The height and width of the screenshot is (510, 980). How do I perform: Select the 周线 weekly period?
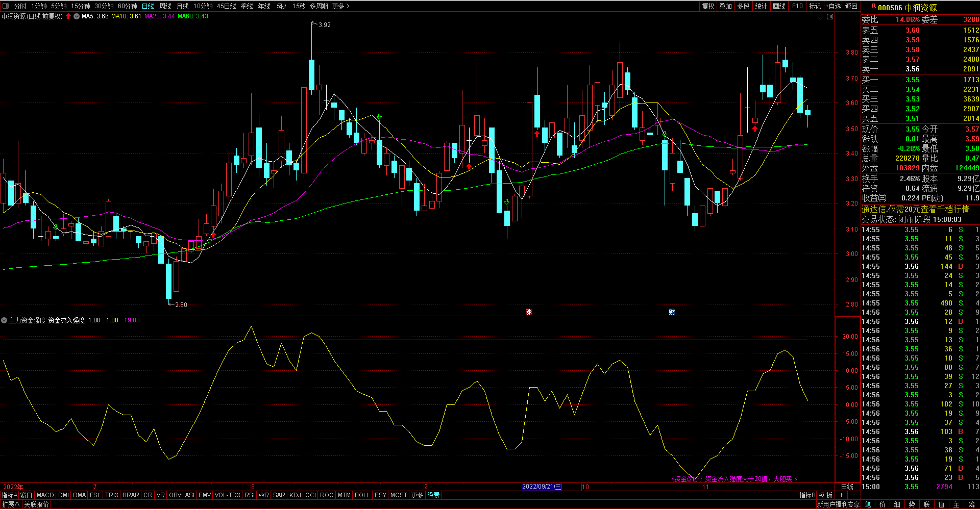pyautogui.click(x=165, y=6)
